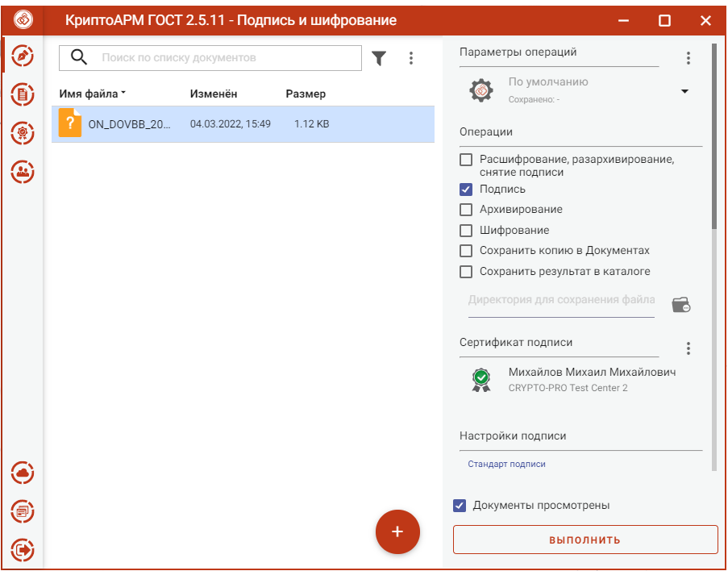Select certificate Михайлов Михаил Михайлович

pos(592,372)
